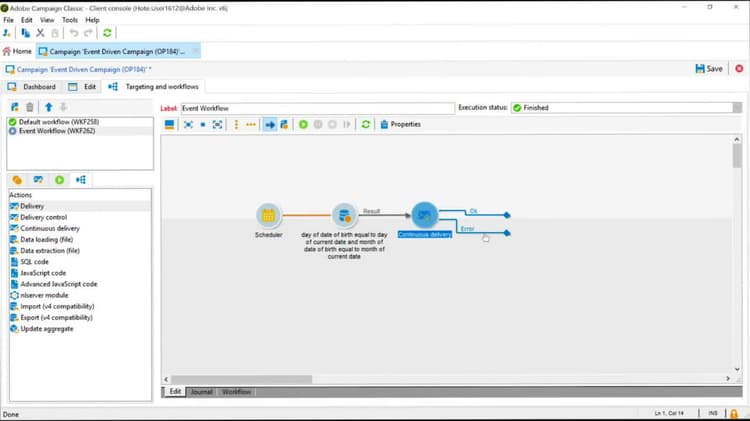
Task: Click the Ok transition end point
Action: point(507,215)
